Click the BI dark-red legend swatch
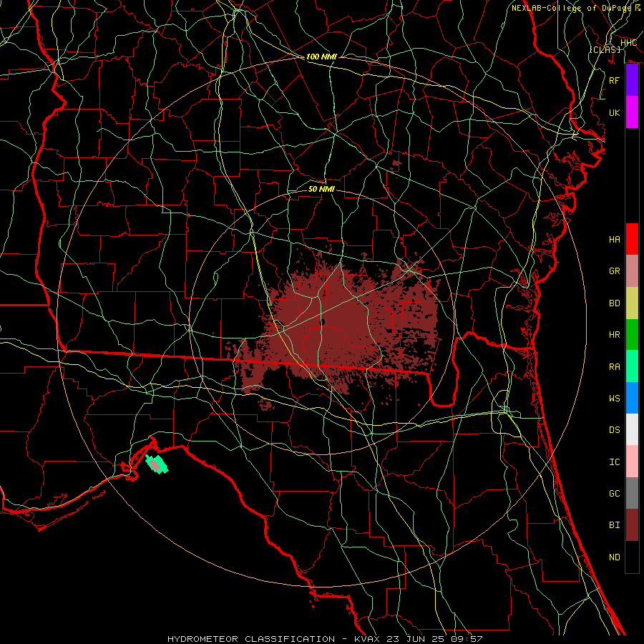Viewport: 644px width, 644px height. point(632,525)
